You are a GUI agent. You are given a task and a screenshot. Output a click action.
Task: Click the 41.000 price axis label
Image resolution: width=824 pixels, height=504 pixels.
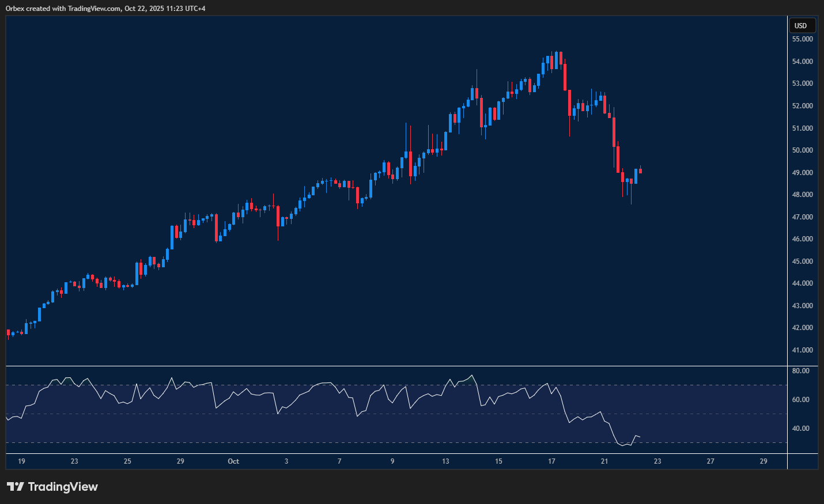802,350
